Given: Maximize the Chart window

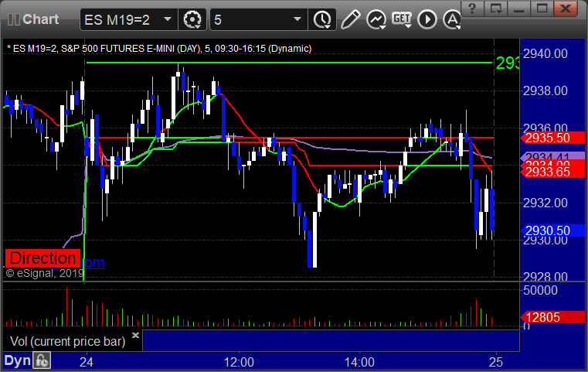Looking at the screenshot, I should 542,9.
